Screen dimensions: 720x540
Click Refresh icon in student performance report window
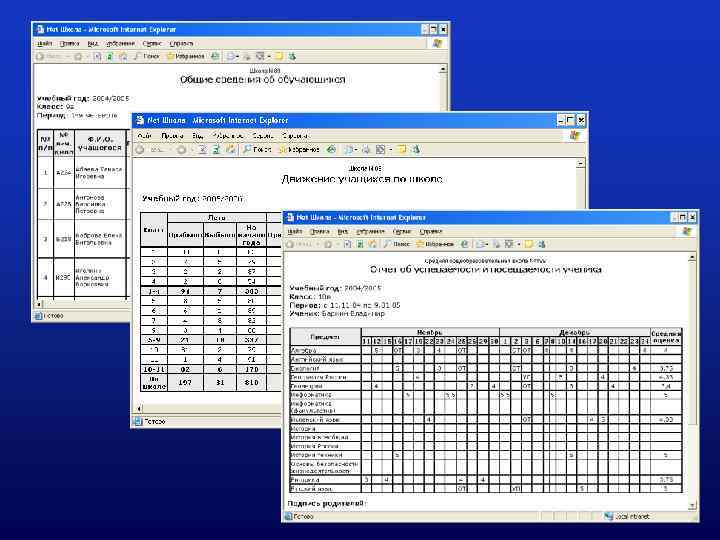coord(360,244)
